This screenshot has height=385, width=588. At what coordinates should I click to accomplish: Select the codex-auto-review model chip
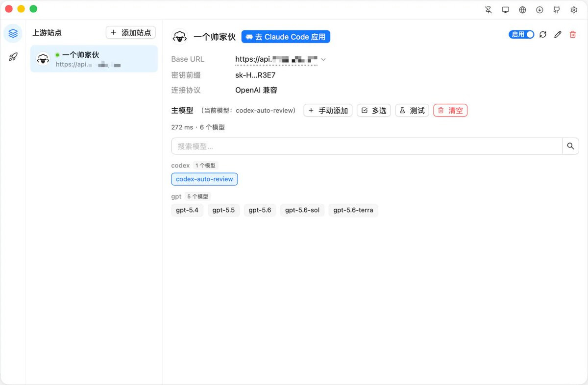coord(204,179)
